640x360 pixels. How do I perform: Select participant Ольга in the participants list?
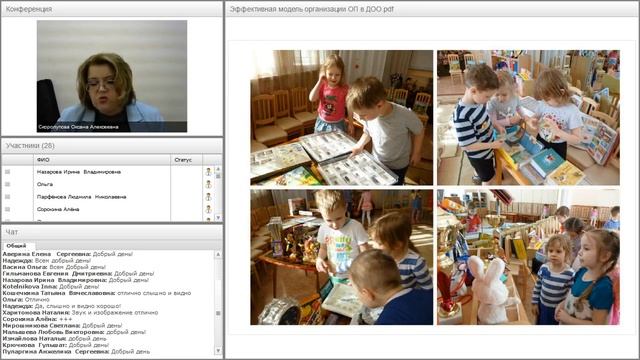45,184
